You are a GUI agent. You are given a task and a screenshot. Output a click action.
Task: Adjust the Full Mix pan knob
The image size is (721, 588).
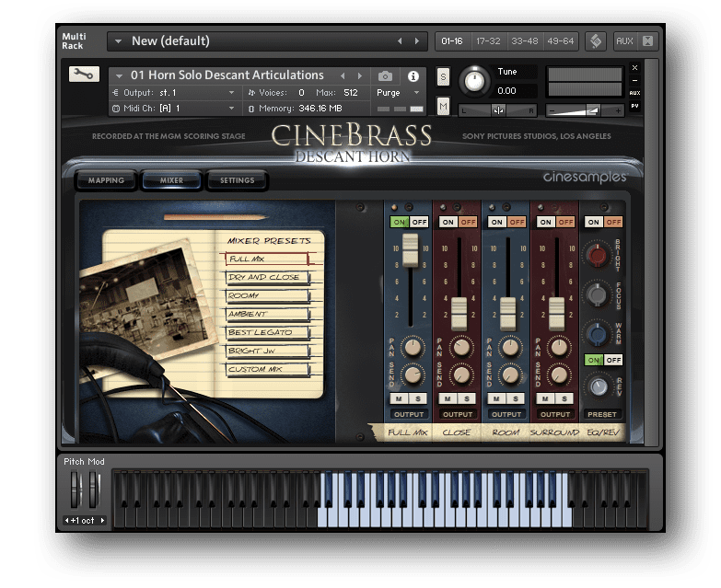pos(413,347)
